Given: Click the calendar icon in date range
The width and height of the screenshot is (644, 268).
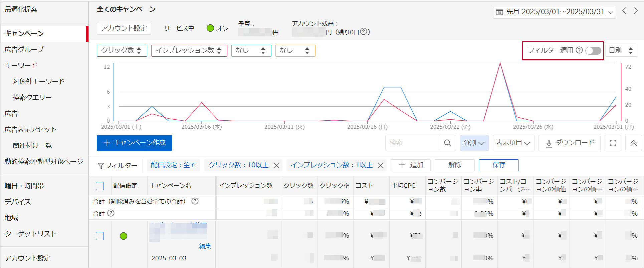Looking at the screenshot, I should click(499, 12).
